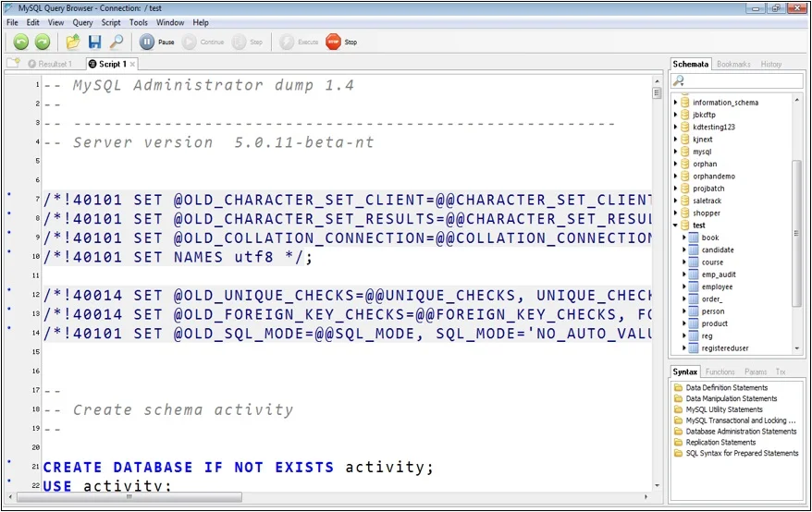Screen dimensions: 812x512
Task: Expand the orphan schema
Action: click(x=675, y=164)
